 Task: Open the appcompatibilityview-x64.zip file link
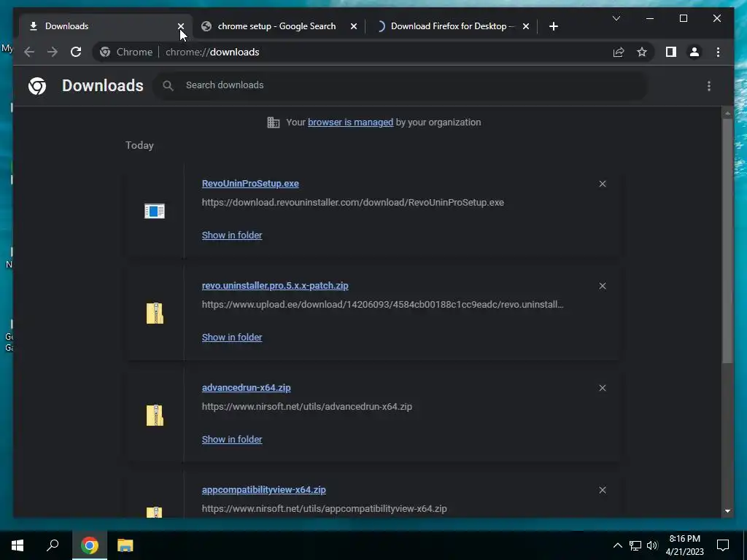pyautogui.click(x=264, y=490)
